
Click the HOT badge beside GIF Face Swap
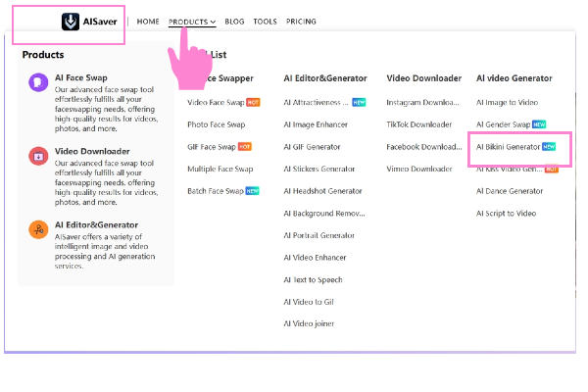tap(245, 147)
